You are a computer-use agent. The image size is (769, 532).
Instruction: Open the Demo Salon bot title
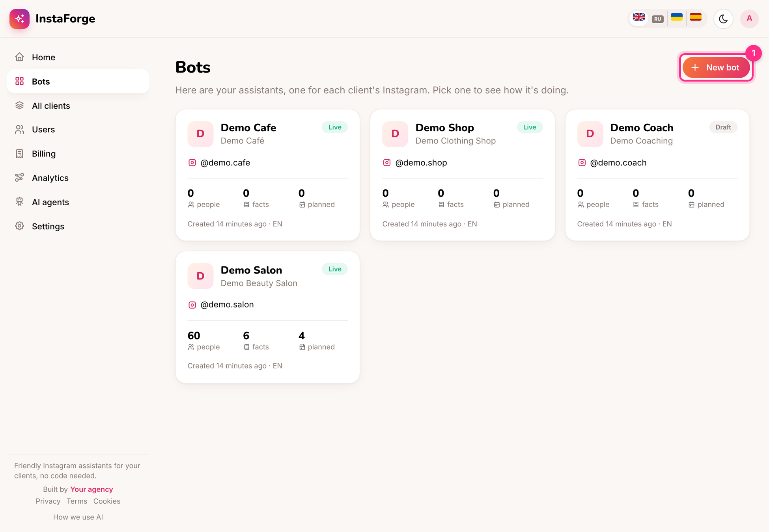tap(251, 270)
